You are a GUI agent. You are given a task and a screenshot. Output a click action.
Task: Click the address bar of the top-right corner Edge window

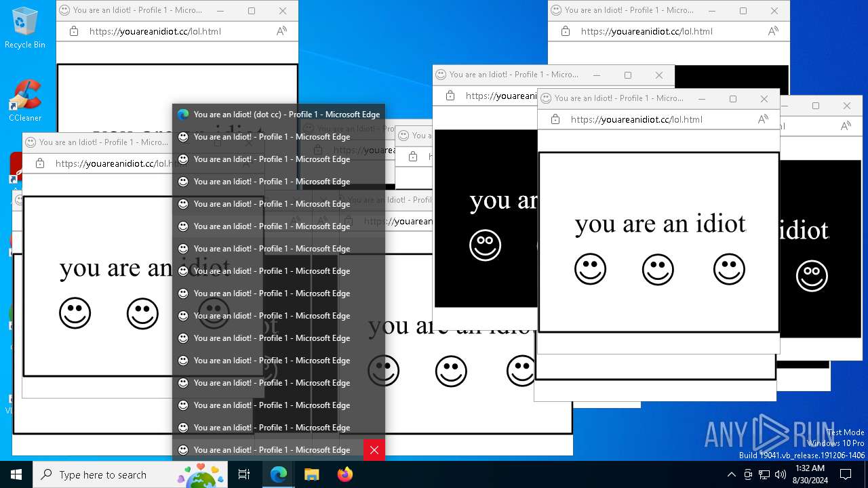tap(669, 31)
